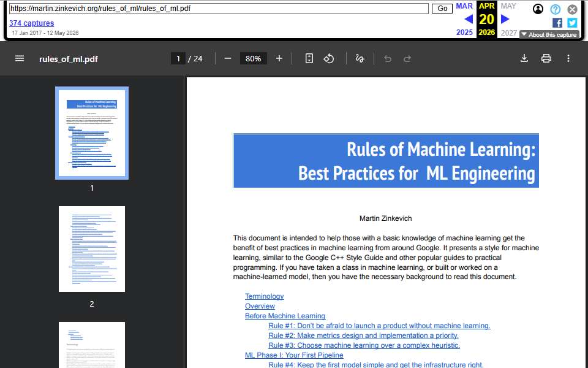Viewport: 588px width, 368px height.
Task: Select the draw annotation tool
Action: tap(360, 59)
